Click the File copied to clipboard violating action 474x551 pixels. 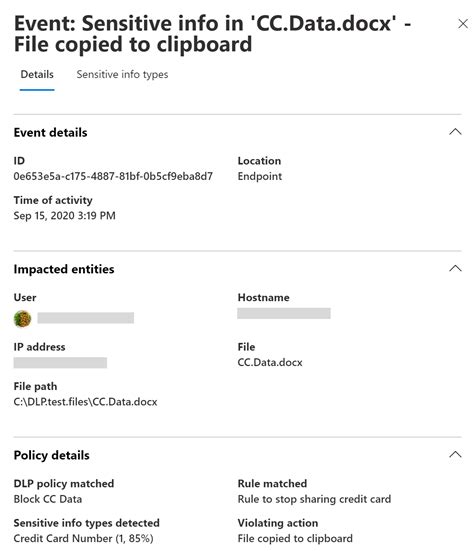click(295, 538)
